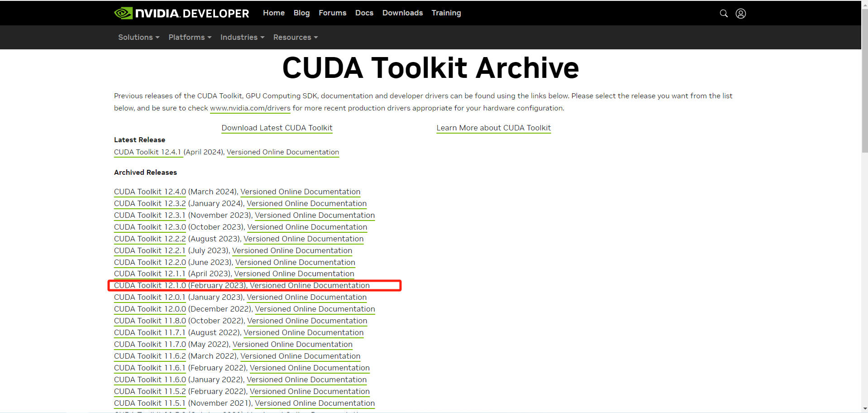This screenshot has height=413, width=868.
Task: Click the vertical scrollbar thumb
Action: (x=864, y=80)
